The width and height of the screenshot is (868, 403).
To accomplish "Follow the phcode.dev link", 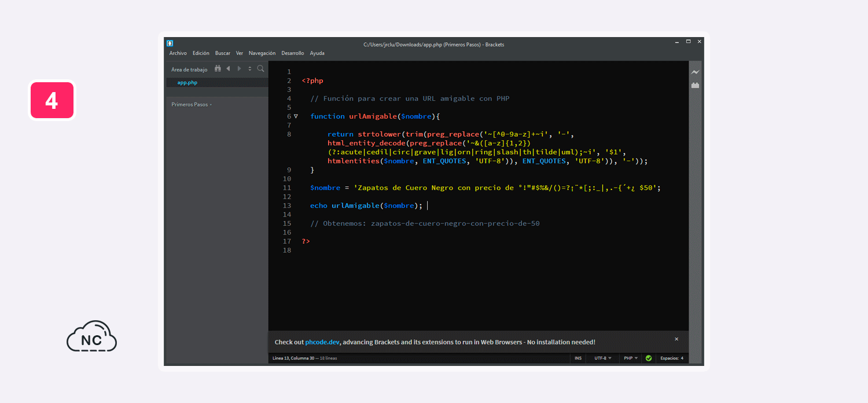I will click(x=323, y=342).
